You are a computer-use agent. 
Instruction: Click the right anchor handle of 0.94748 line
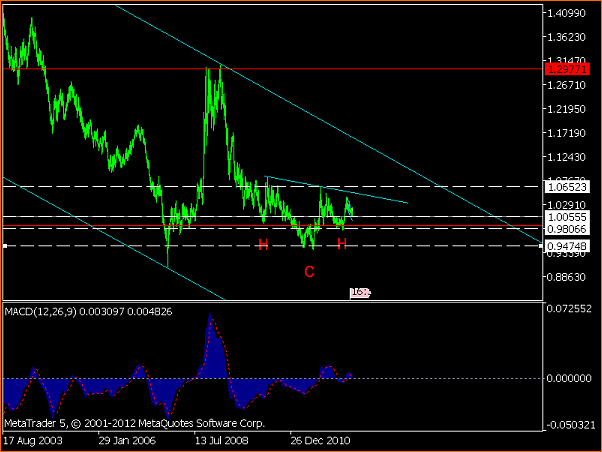[x=541, y=246]
